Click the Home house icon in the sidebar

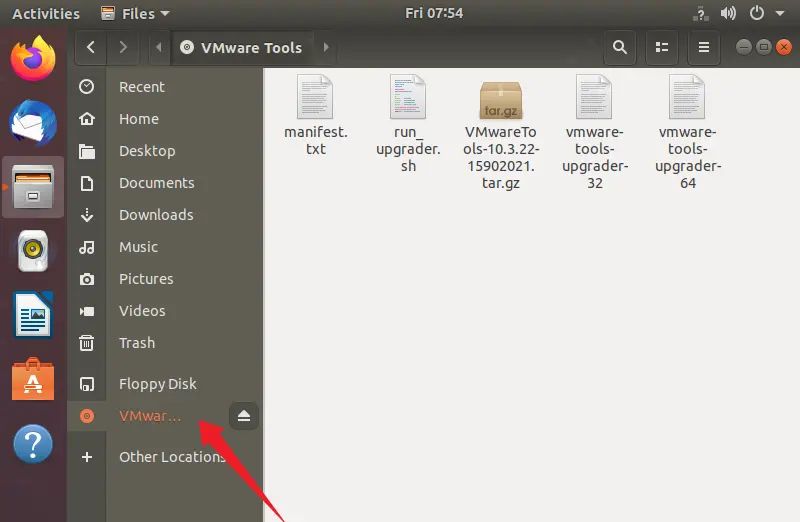click(87, 119)
